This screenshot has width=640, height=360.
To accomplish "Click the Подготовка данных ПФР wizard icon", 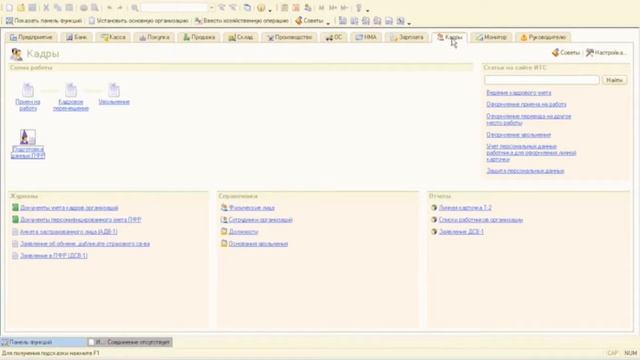I will (28, 137).
